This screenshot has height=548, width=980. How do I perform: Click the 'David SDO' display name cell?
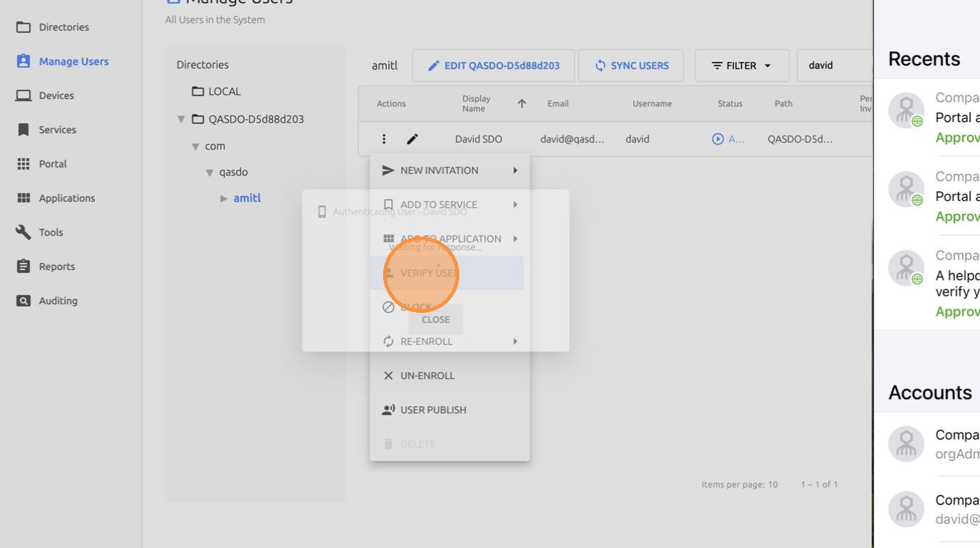[479, 139]
